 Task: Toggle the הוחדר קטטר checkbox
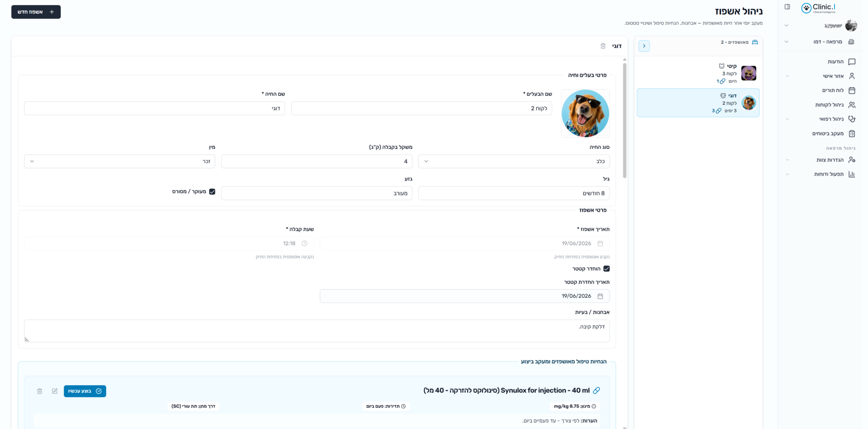click(607, 269)
